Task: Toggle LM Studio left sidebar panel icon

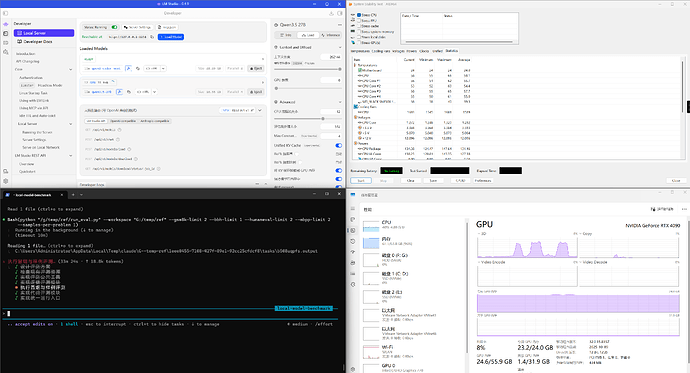Action: click(x=5, y=13)
